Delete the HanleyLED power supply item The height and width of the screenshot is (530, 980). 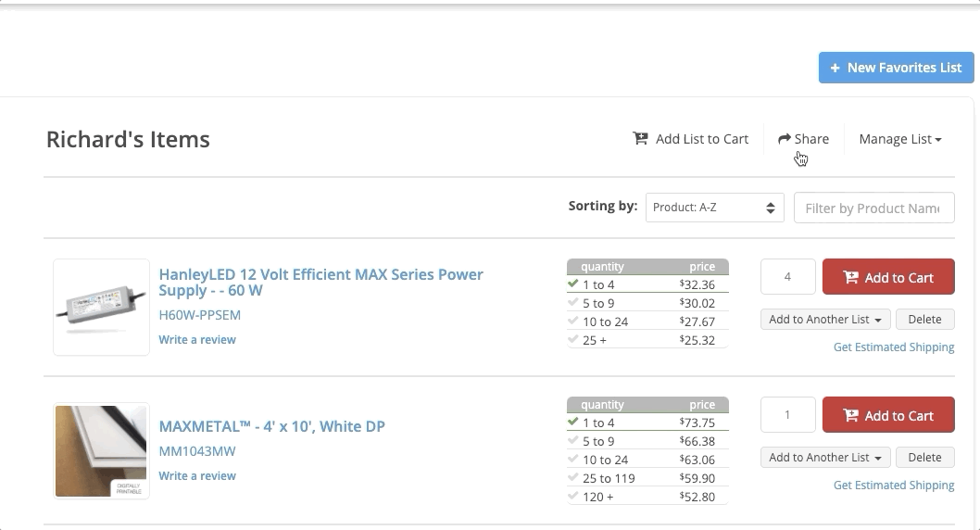click(x=924, y=320)
